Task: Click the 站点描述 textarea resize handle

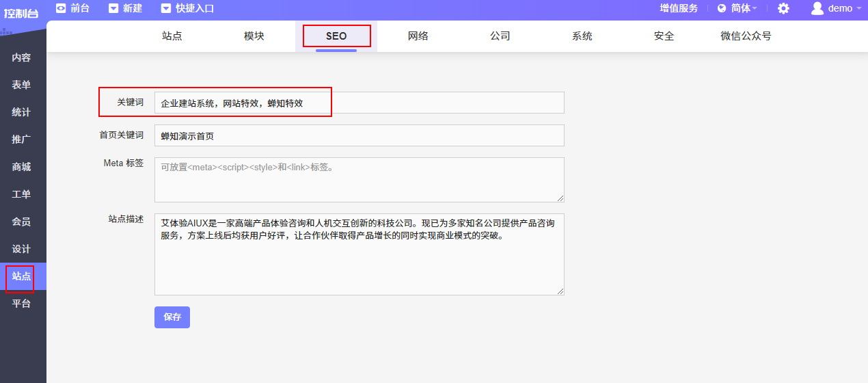Action: pos(560,291)
